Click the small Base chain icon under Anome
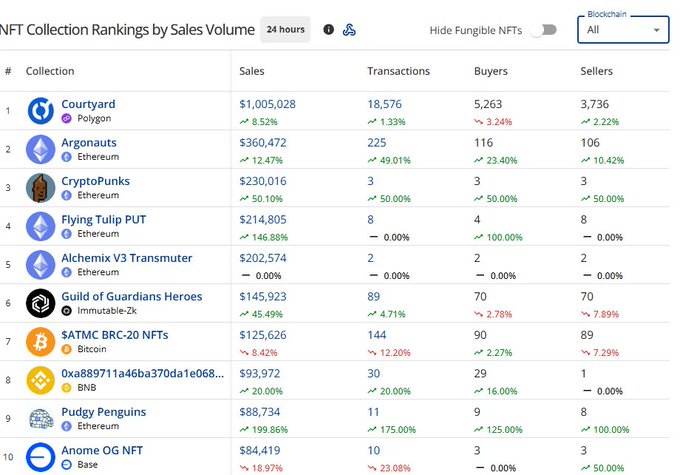This screenshot has height=475, width=680. [x=66, y=465]
